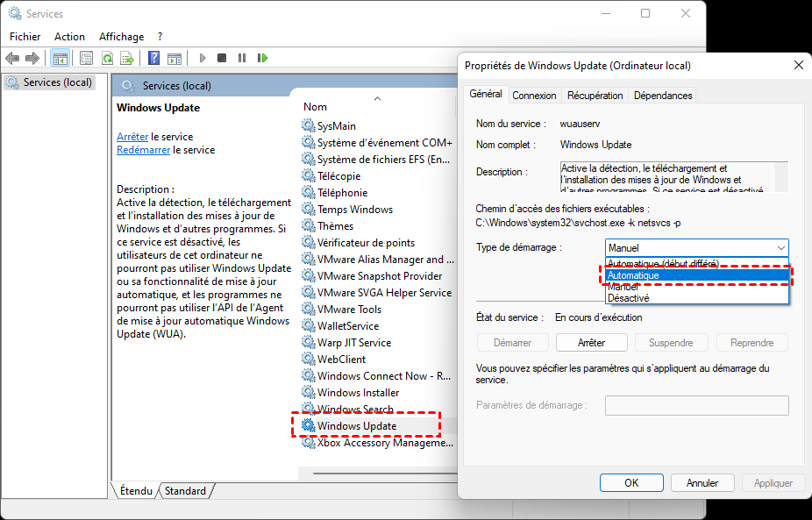812x520 pixels.
Task: Select the VMware Alias Manager row
Action: (377, 259)
